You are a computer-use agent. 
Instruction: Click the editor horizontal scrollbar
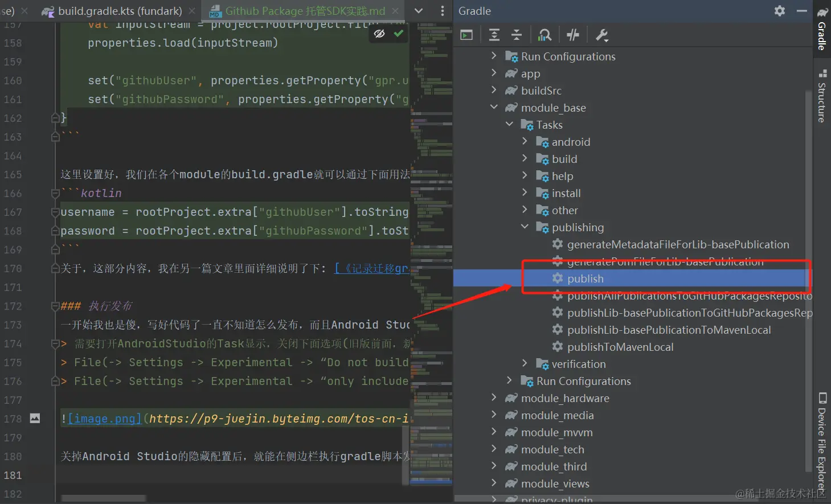pyautogui.click(x=104, y=499)
